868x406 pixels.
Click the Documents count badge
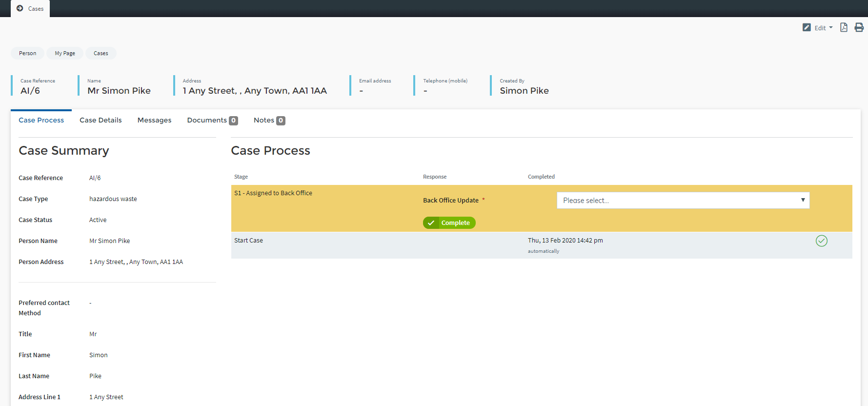[234, 121]
